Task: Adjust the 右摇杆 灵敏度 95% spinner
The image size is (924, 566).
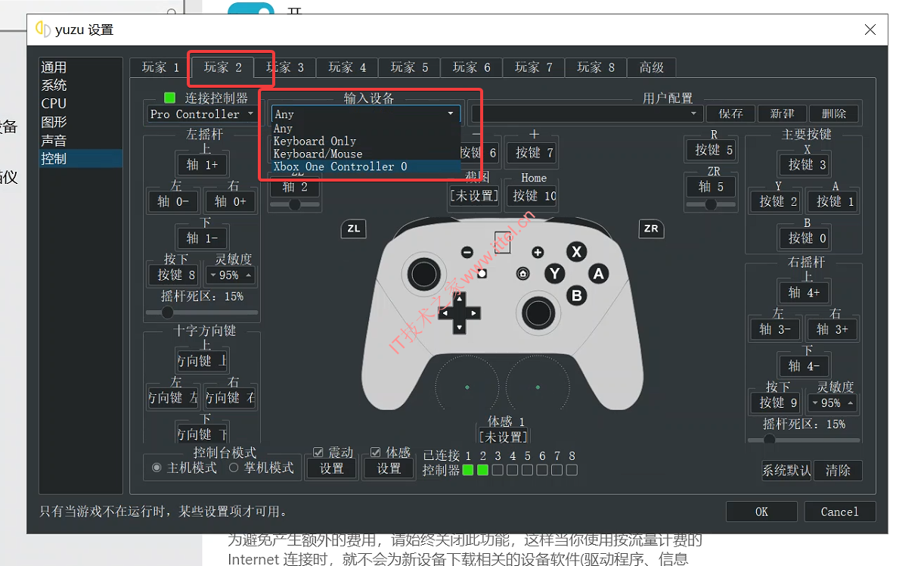Action: [x=833, y=403]
